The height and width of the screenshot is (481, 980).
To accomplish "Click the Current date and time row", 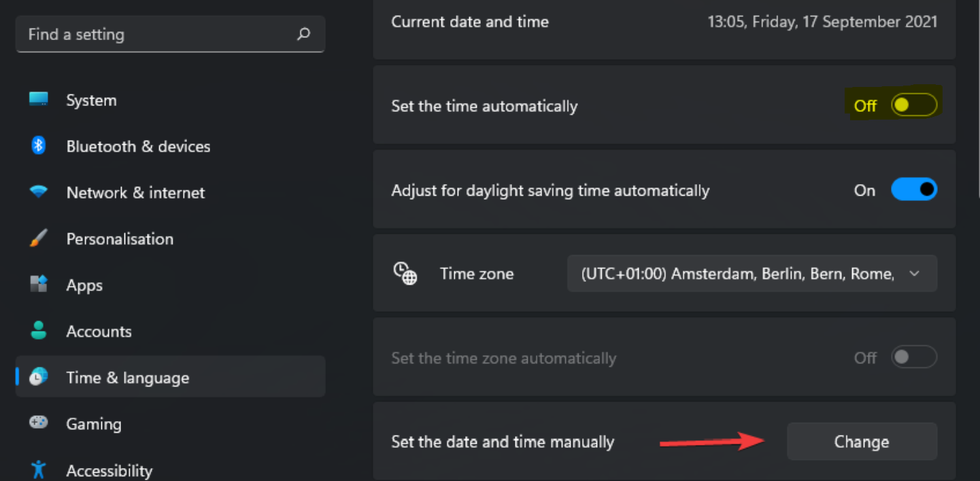I will (x=664, y=22).
